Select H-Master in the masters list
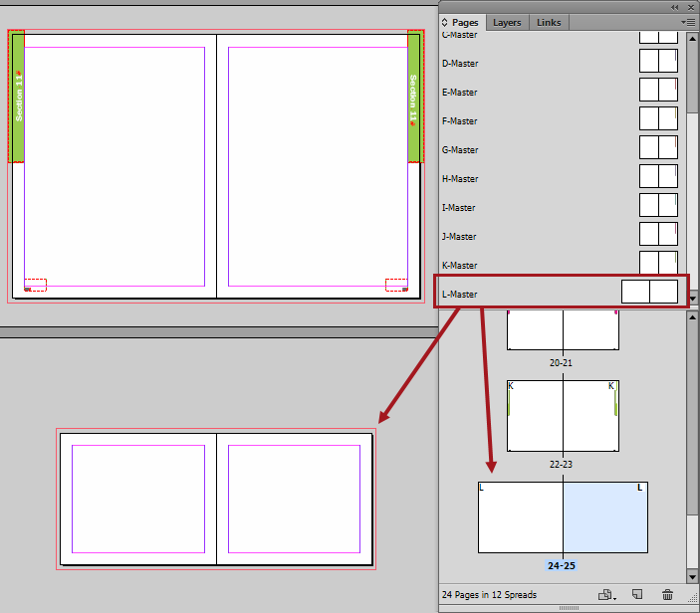This screenshot has width=700, height=613. coord(460,179)
